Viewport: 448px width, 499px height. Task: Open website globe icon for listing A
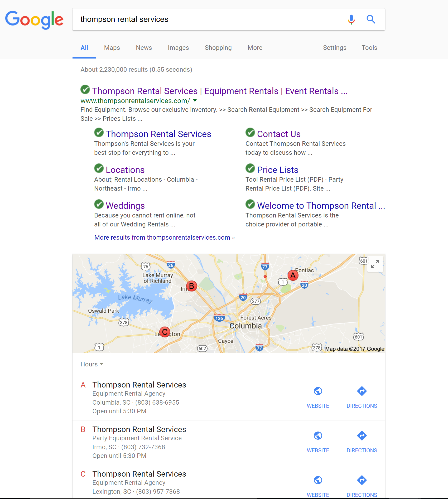pos(318,391)
